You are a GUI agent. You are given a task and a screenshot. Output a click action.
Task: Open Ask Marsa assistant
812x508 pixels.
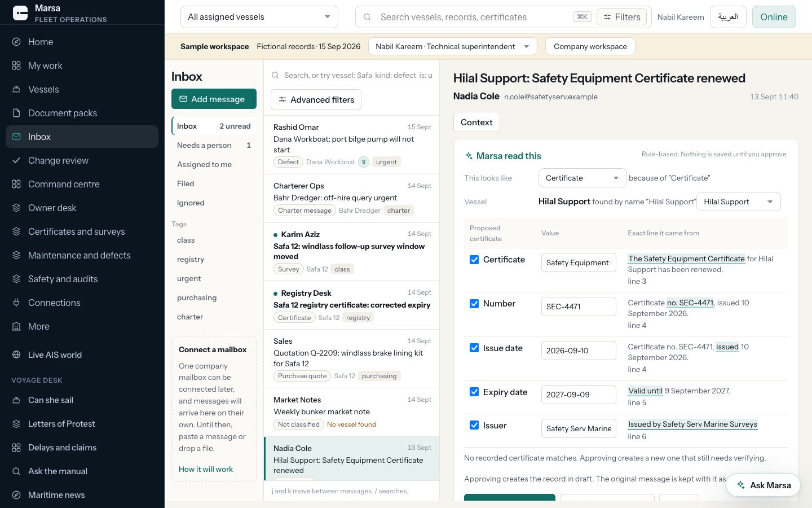[x=764, y=485]
